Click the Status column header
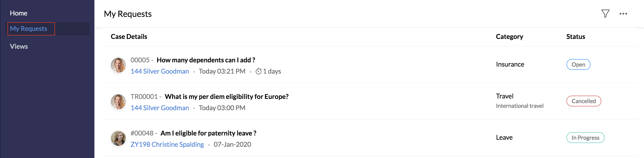 pyautogui.click(x=575, y=37)
